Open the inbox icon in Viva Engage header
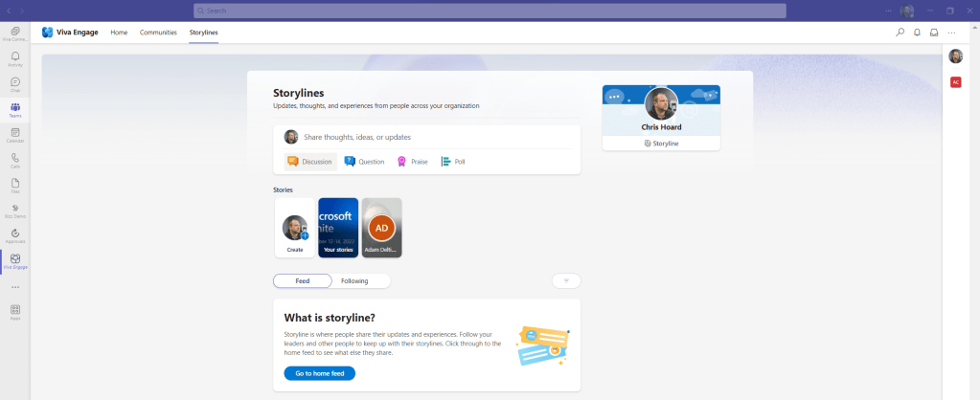 click(x=934, y=33)
